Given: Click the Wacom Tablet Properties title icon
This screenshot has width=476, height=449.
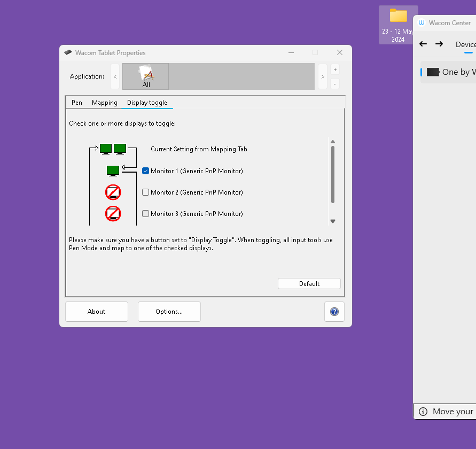Looking at the screenshot, I should click(68, 52).
